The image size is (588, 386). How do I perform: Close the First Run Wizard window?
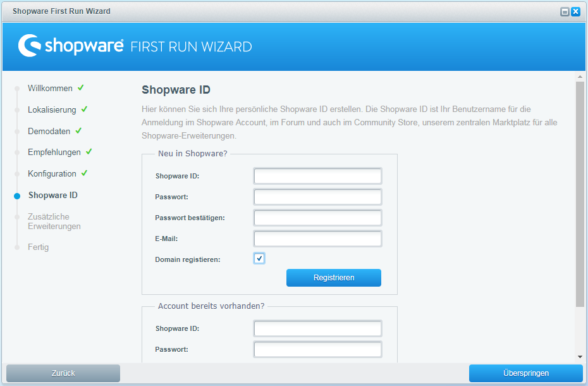coord(575,11)
